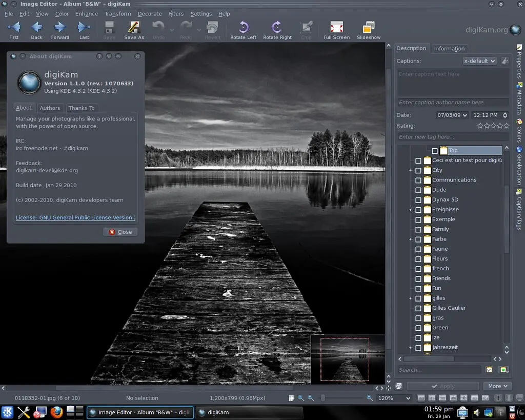Open the Filters menu
Viewport: 525px width, 420px height.
pos(176,14)
